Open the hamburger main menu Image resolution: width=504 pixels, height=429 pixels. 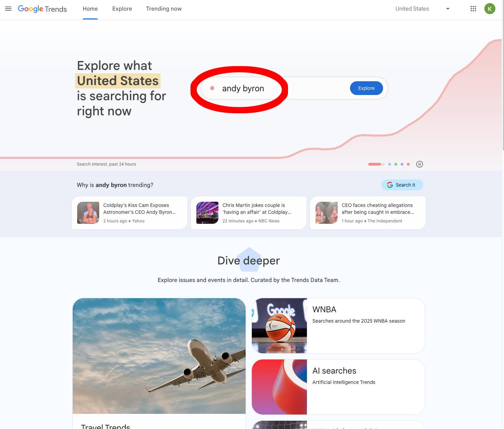point(8,9)
